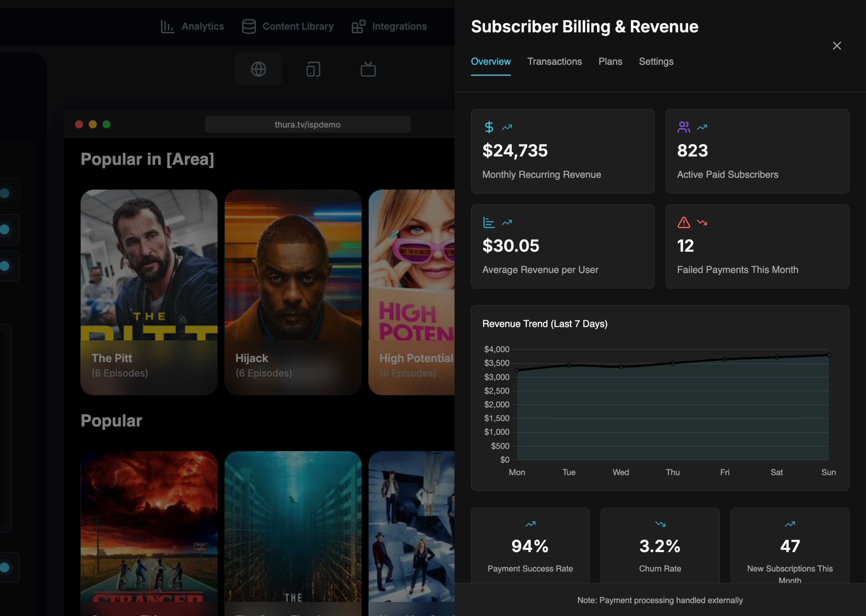Select the TV preview icon

(368, 69)
